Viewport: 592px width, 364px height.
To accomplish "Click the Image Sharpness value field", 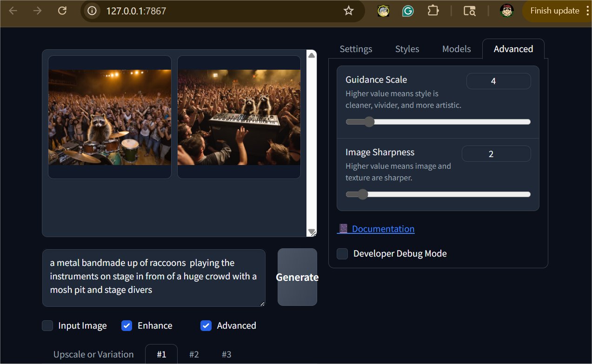I will tap(496, 154).
